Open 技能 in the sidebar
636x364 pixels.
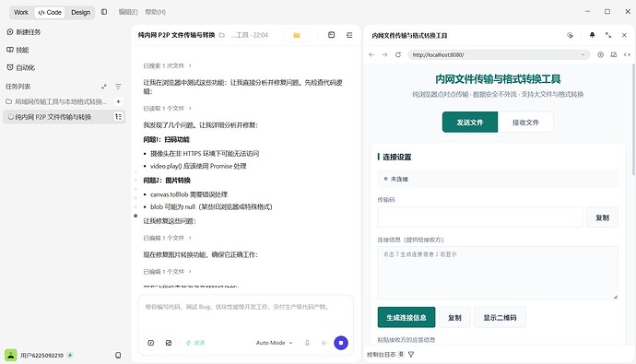click(x=18, y=50)
